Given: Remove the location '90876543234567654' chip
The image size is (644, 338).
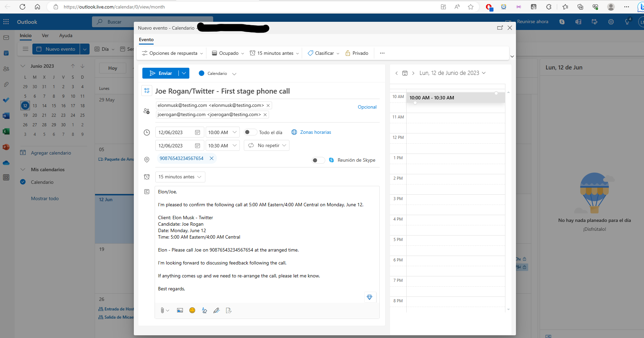Looking at the screenshot, I should 211,158.
